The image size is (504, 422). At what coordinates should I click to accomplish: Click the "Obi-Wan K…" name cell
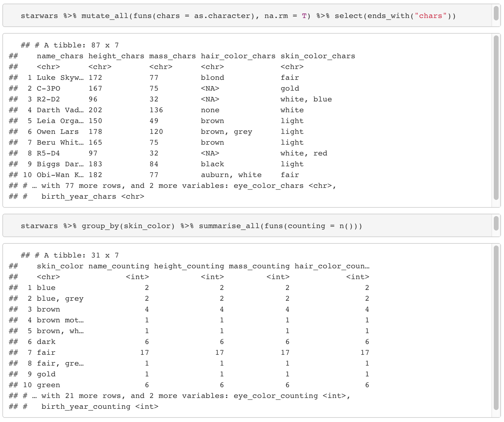[x=60, y=175]
